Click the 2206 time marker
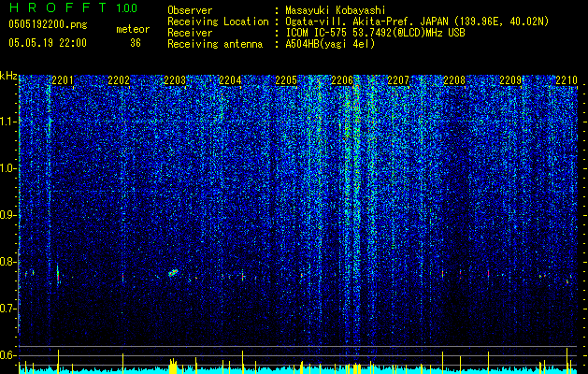The height and width of the screenshot is (374, 588). [x=342, y=80]
